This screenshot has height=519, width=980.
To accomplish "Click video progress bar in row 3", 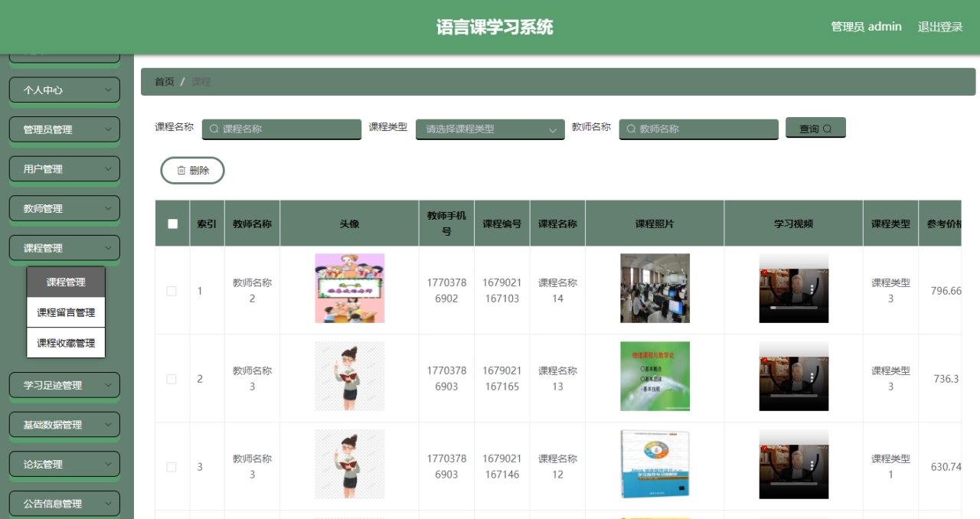I will click(x=794, y=483).
